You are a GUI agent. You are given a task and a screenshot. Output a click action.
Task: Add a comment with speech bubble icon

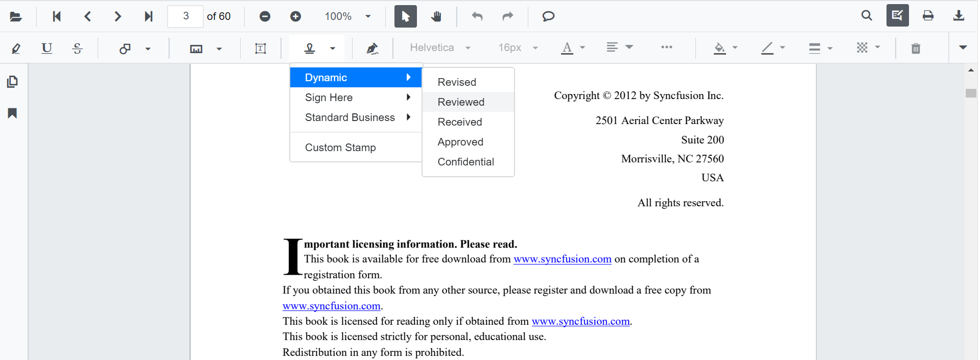coord(548,16)
